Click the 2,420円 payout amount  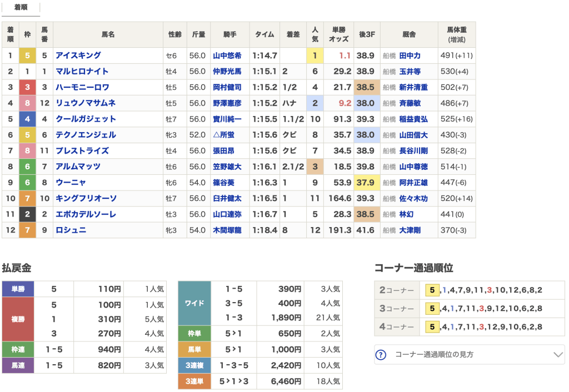pos(286,365)
